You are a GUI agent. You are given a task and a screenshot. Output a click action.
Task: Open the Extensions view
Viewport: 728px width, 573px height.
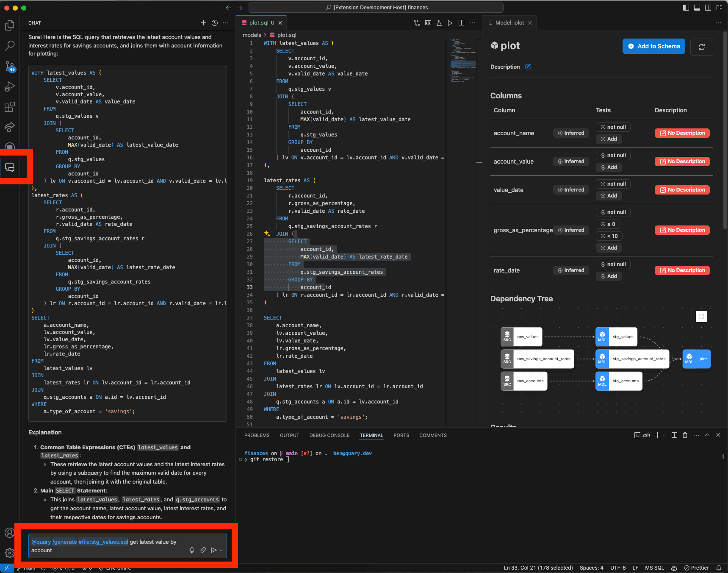coord(9,107)
